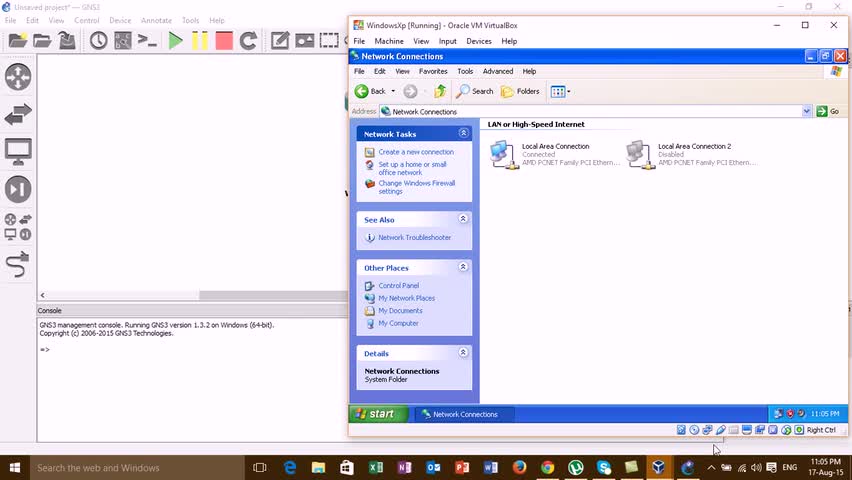Click the GNS3 horizontal scrollbar left arrow
Image resolution: width=852 pixels, height=480 pixels.
pyautogui.click(x=42, y=295)
